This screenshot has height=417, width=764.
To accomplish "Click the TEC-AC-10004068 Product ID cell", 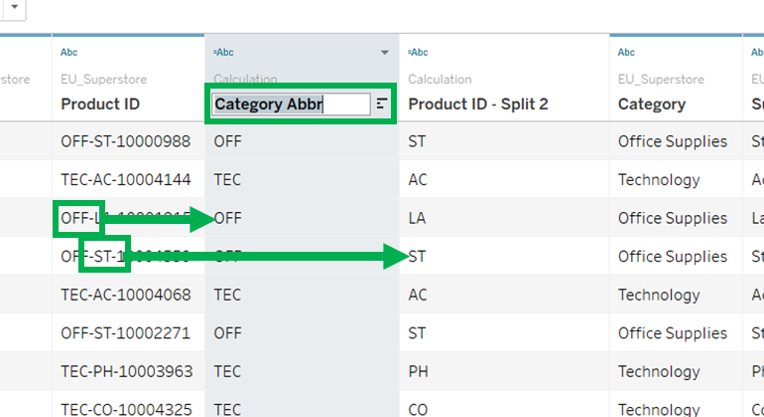I will coord(125,295).
